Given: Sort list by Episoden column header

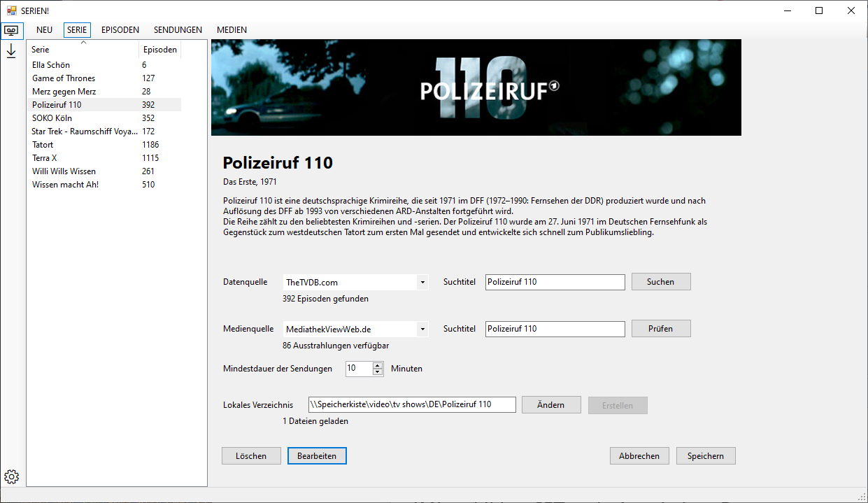Looking at the screenshot, I should (159, 50).
